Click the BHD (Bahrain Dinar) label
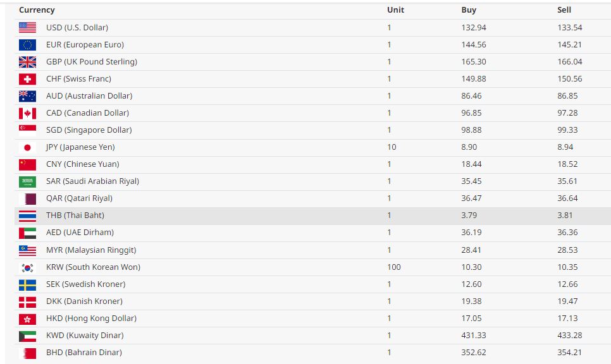 coord(84,353)
